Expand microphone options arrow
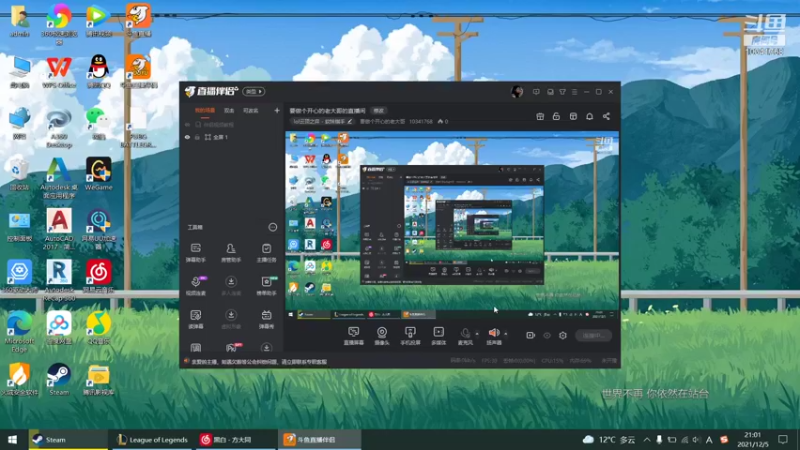 [x=477, y=334]
